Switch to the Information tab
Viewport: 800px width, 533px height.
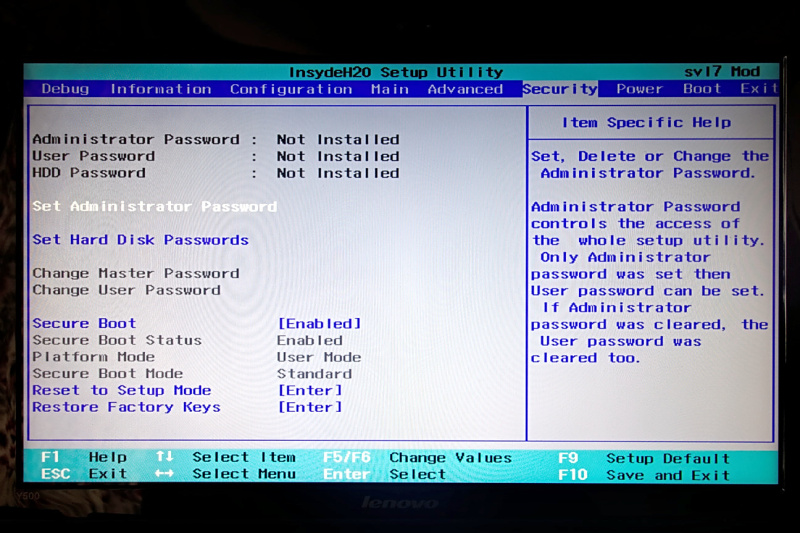pyautogui.click(x=160, y=89)
